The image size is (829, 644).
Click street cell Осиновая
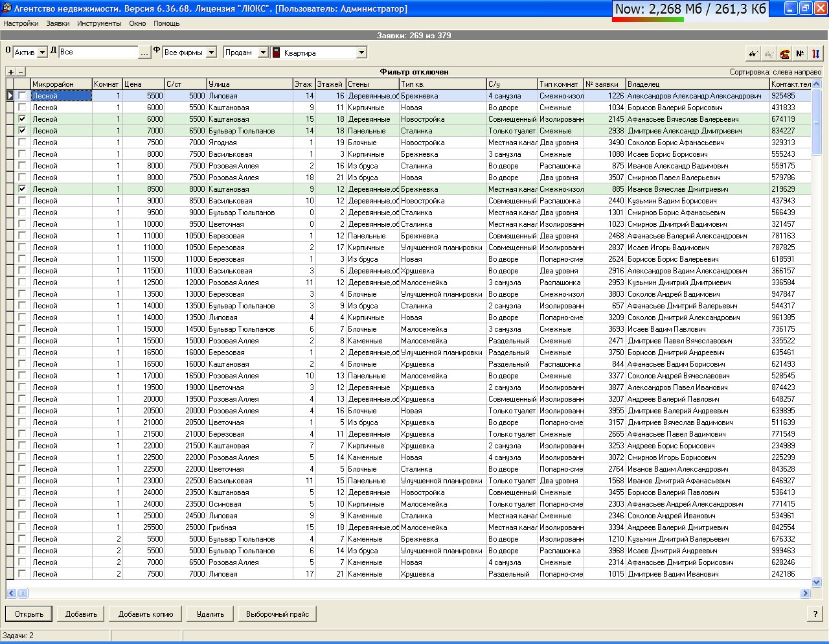tap(250, 504)
